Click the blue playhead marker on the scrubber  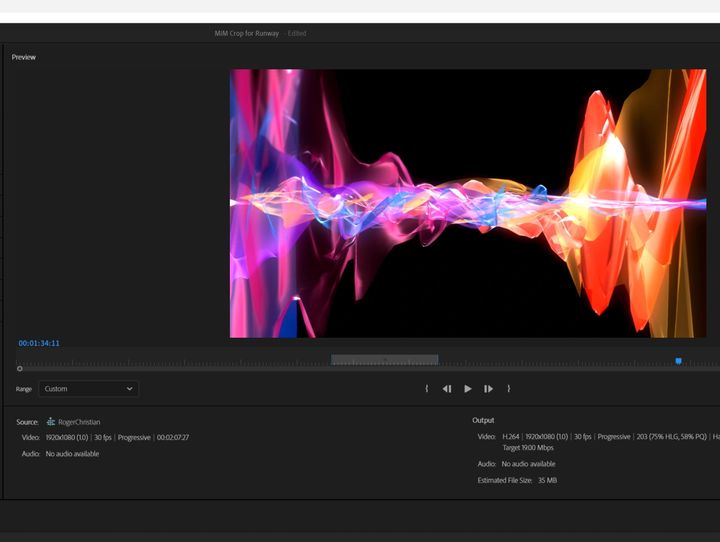tap(678, 361)
